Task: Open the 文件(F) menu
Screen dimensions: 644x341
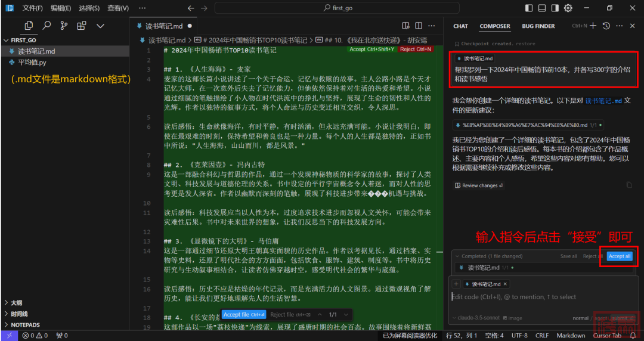Action: tap(32, 8)
